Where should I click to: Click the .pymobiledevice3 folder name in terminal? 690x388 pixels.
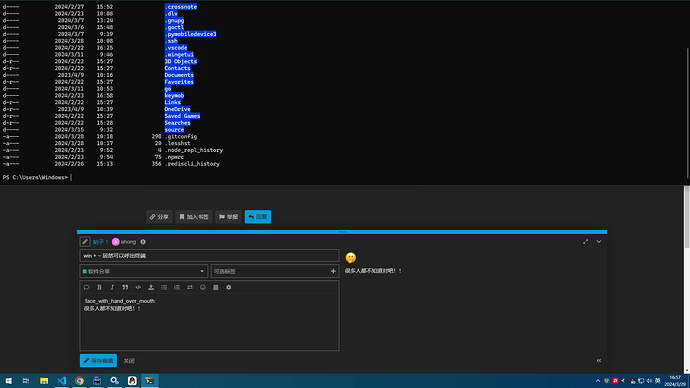191,34
